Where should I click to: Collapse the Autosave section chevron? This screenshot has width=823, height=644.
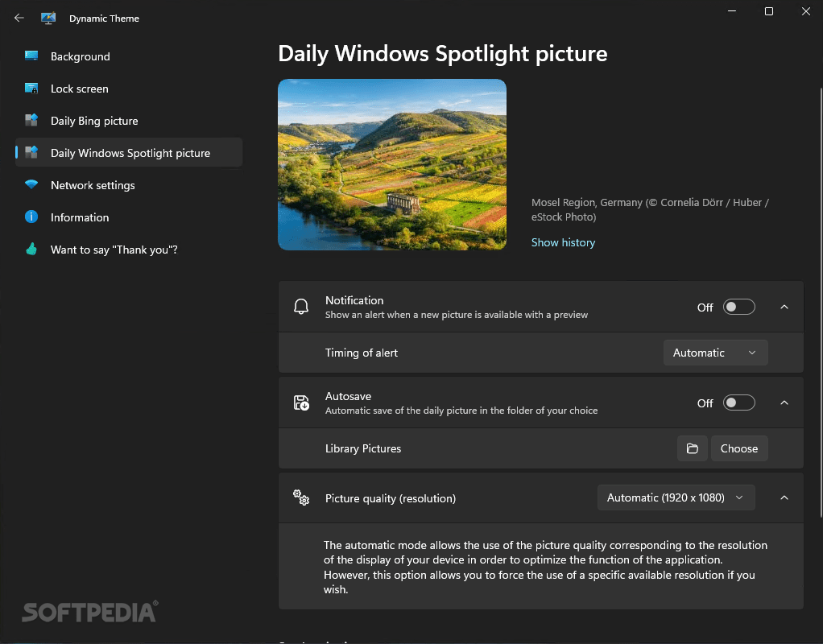tap(784, 402)
